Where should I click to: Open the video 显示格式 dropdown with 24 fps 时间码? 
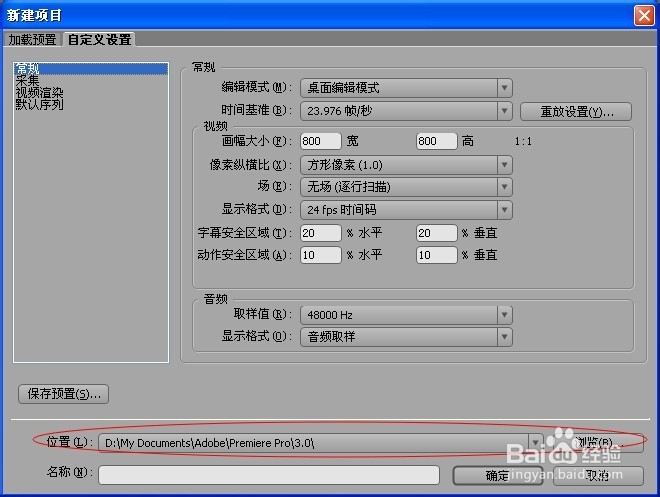click(406, 210)
